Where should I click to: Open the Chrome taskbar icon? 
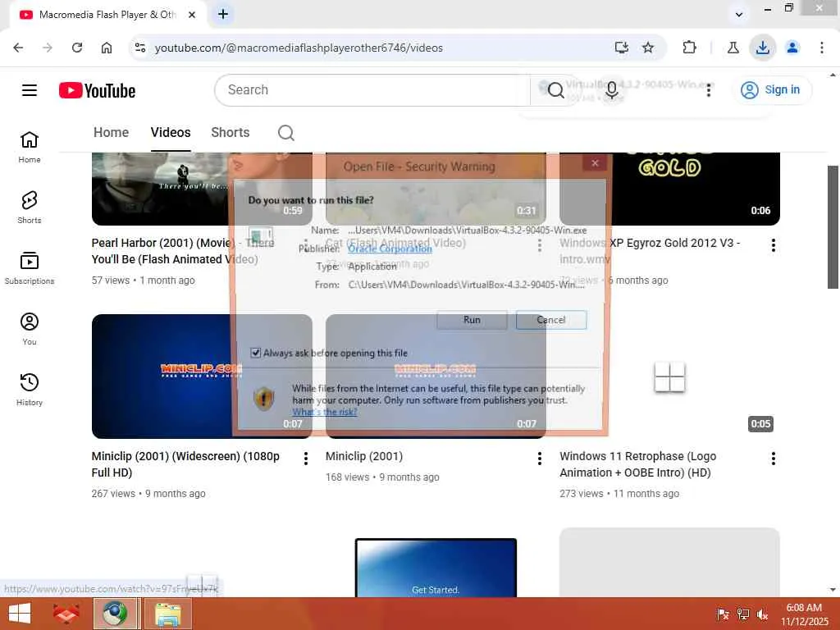pyautogui.click(x=115, y=614)
